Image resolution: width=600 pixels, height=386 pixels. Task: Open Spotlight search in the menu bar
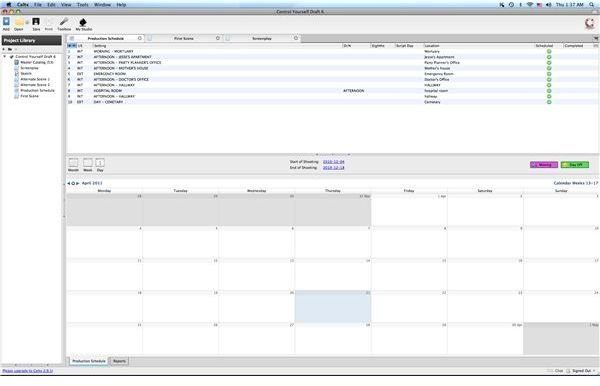click(592, 5)
